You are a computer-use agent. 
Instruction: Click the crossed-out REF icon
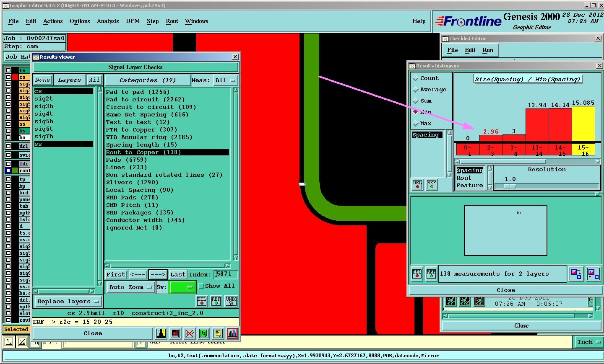(x=190, y=333)
